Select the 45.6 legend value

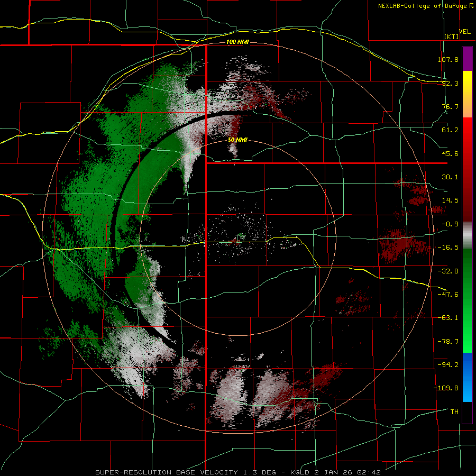(x=450, y=153)
